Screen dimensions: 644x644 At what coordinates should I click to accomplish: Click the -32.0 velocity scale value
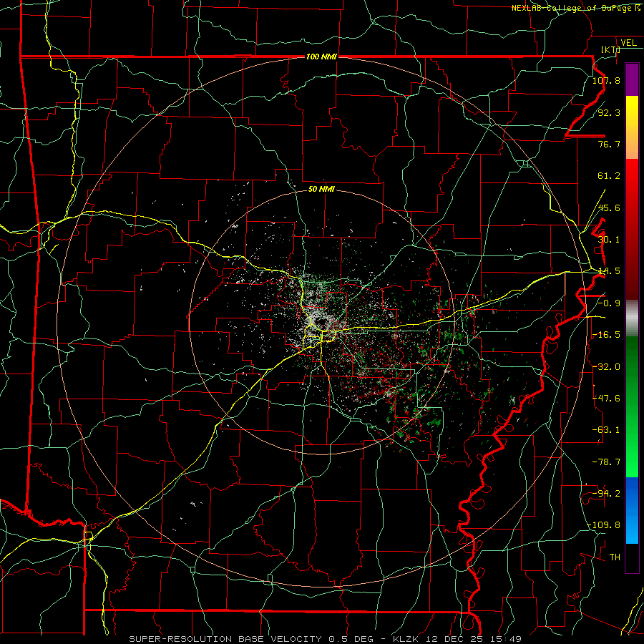click(606, 367)
